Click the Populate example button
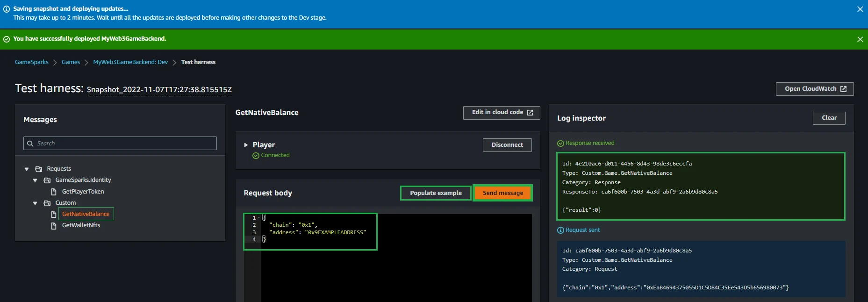Viewport: 868px width, 302px height. 436,193
